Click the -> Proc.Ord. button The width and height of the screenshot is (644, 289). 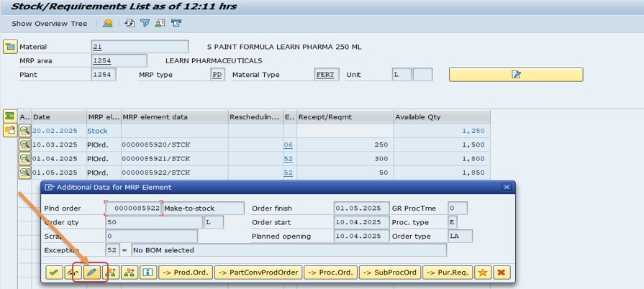[330, 272]
